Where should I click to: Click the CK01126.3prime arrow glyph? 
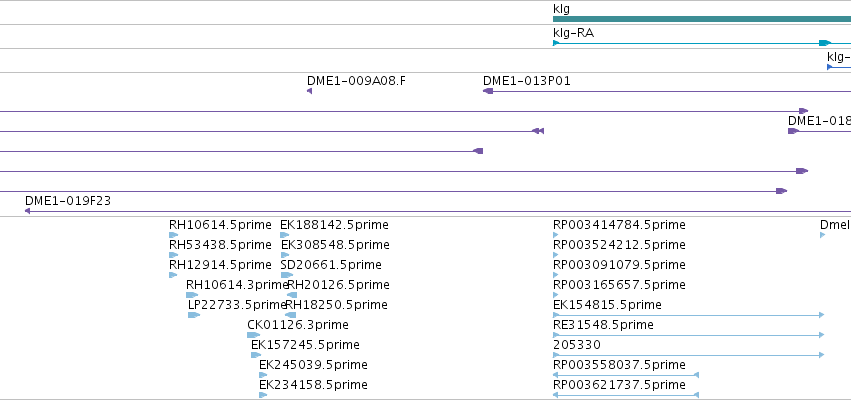click(x=253, y=335)
